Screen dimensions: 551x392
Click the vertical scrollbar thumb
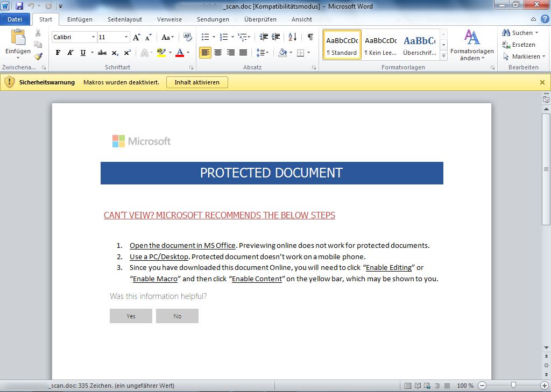[546, 169]
